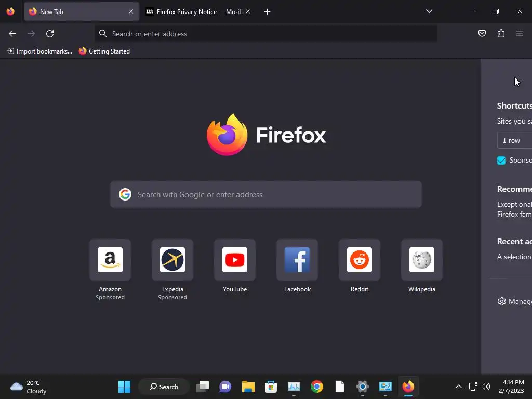Go back with the back arrow
Image resolution: width=532 pixels, height=399 pixels.
tap(12, 34)
